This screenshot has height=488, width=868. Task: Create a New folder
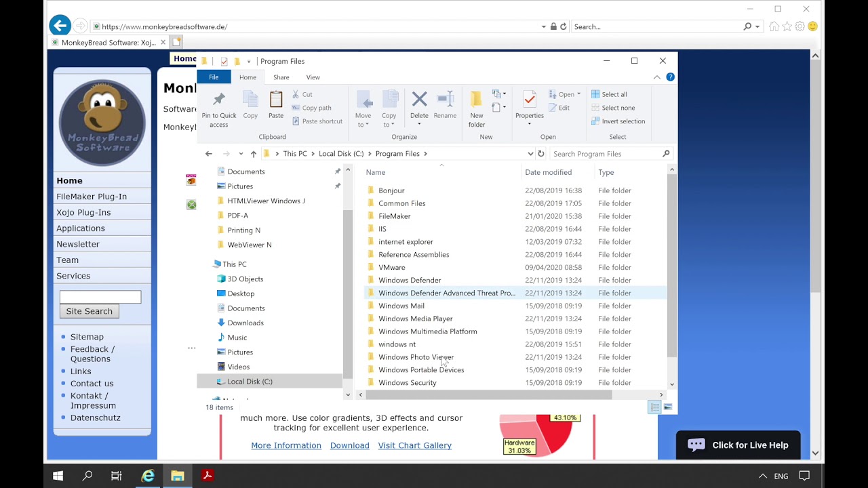(477, 109)
